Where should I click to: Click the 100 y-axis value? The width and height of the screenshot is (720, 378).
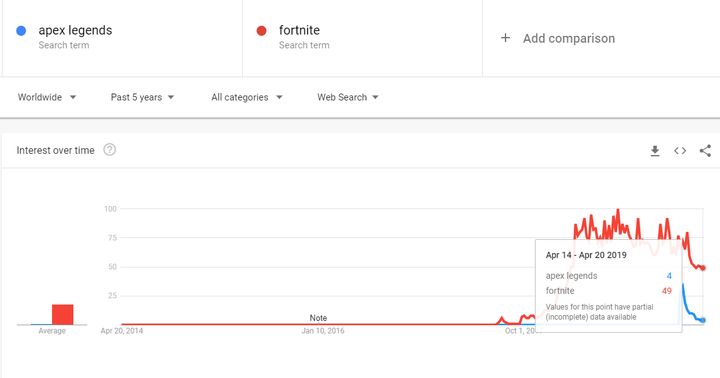[110, 209]
